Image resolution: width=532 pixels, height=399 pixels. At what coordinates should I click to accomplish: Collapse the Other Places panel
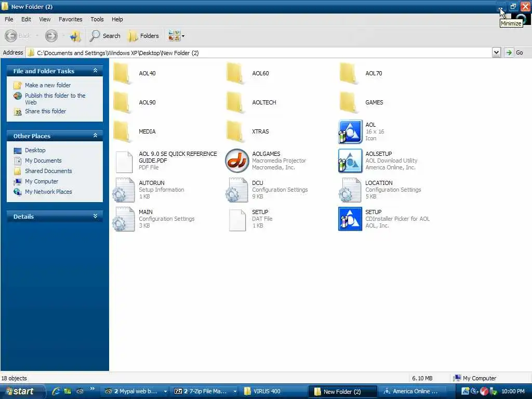[96, 136]
